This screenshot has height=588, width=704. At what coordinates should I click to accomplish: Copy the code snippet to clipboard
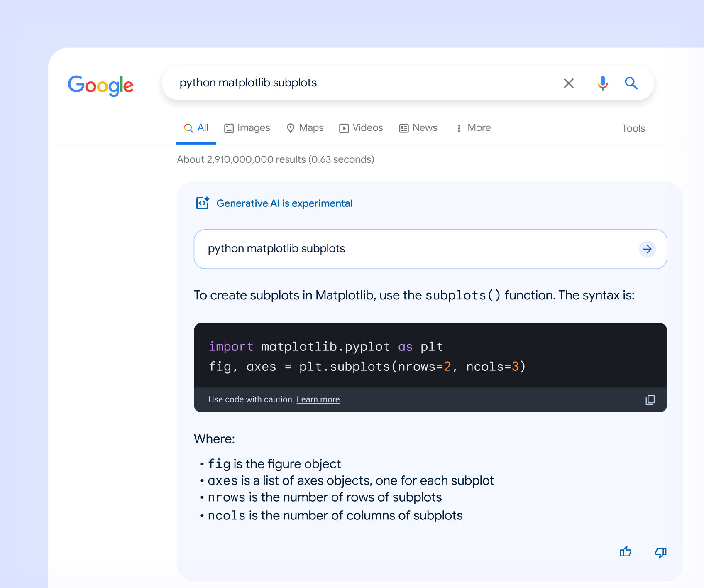tap(650, 400)
